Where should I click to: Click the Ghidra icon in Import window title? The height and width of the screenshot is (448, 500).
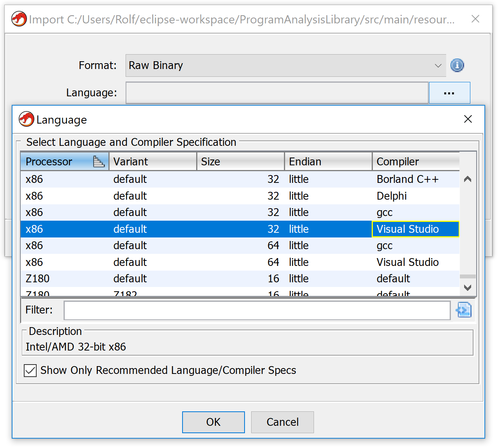pyautogui.click(x=19, y=19)
